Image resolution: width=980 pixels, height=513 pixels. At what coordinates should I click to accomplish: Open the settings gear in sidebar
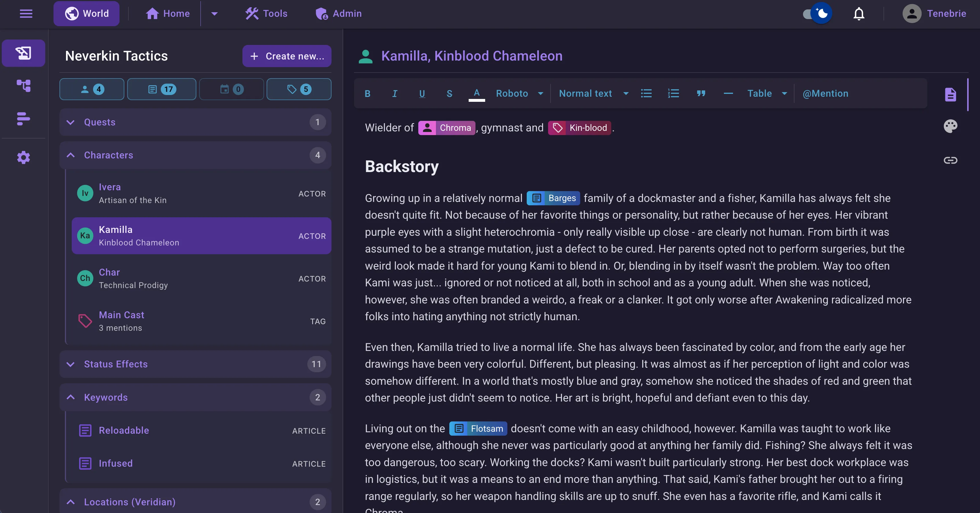24,157
